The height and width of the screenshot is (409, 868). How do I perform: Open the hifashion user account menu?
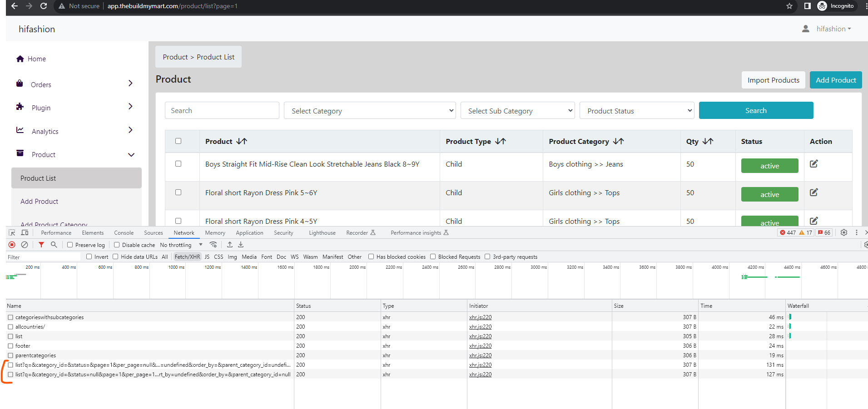[834, 29]
